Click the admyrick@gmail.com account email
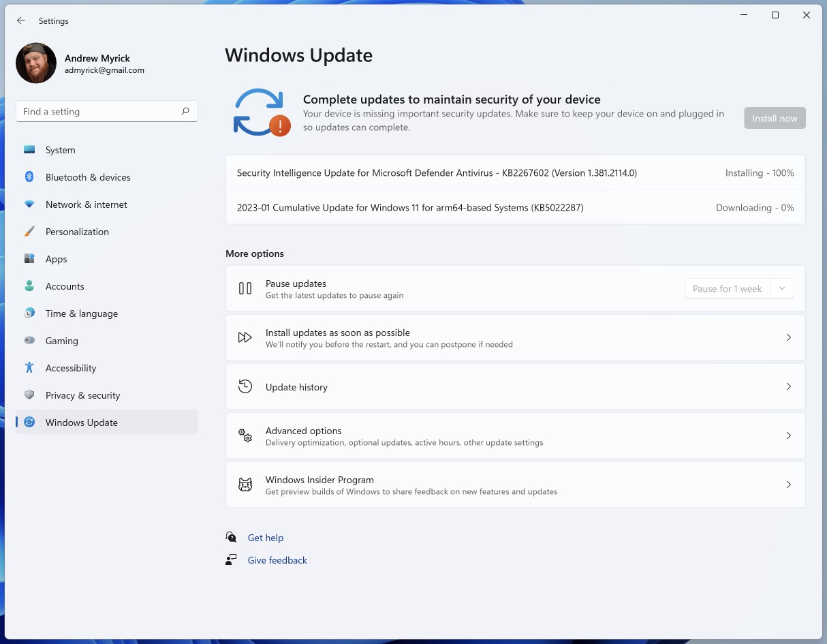The image size is (827, 644). pos(104,70)
